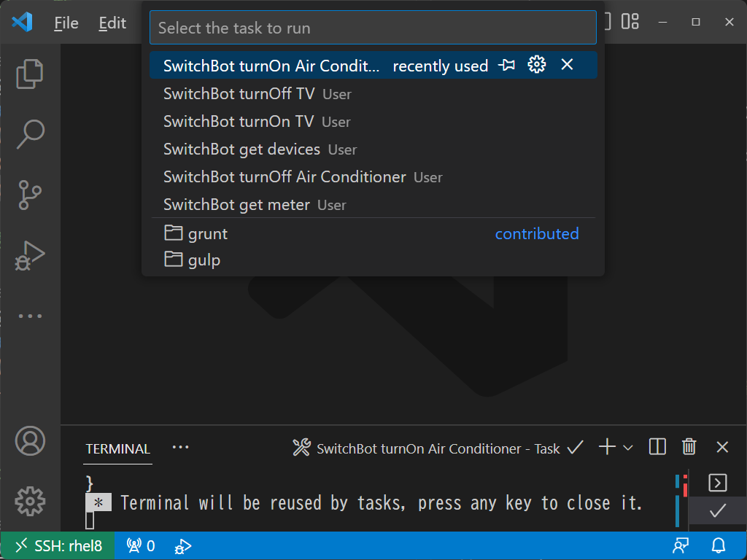Open the terminal panel more actions menu
Screen dimensions: 747x560
pyautogui.click(x=180, y=447)
